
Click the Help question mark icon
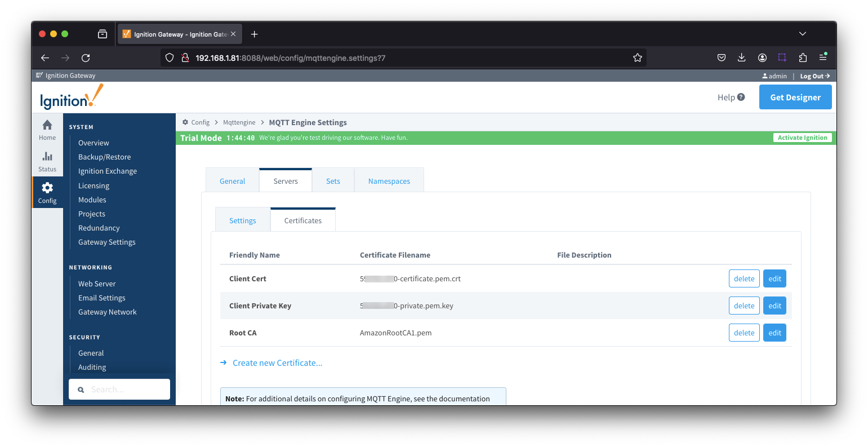point(741,97)
